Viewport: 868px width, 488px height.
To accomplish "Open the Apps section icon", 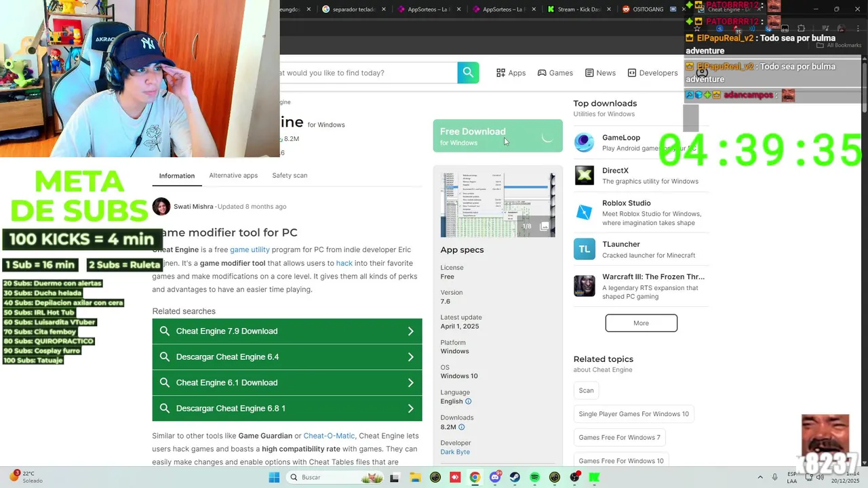I will coord(500,73).
